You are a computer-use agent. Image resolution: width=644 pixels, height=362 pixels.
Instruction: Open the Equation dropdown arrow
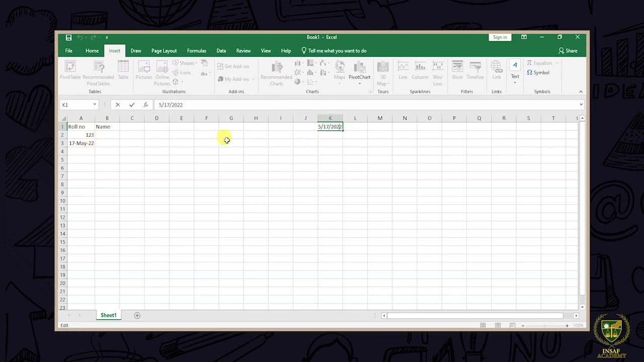point(557,63)
